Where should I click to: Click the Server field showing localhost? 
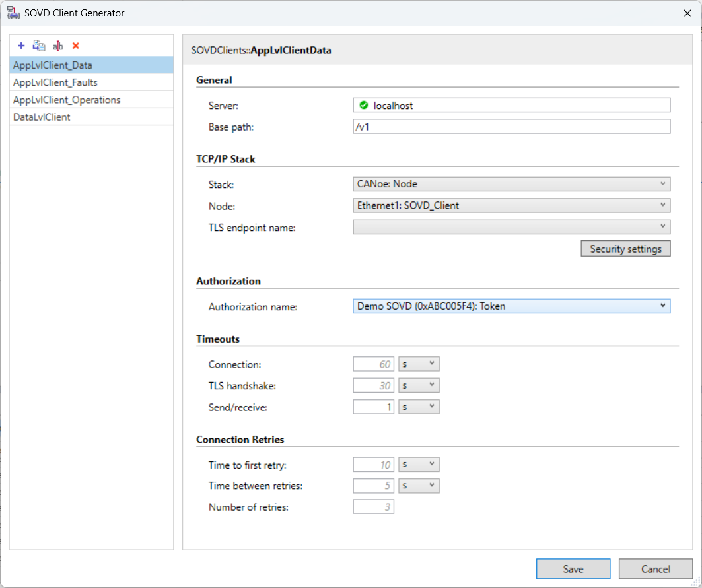(x=512, y=105)
